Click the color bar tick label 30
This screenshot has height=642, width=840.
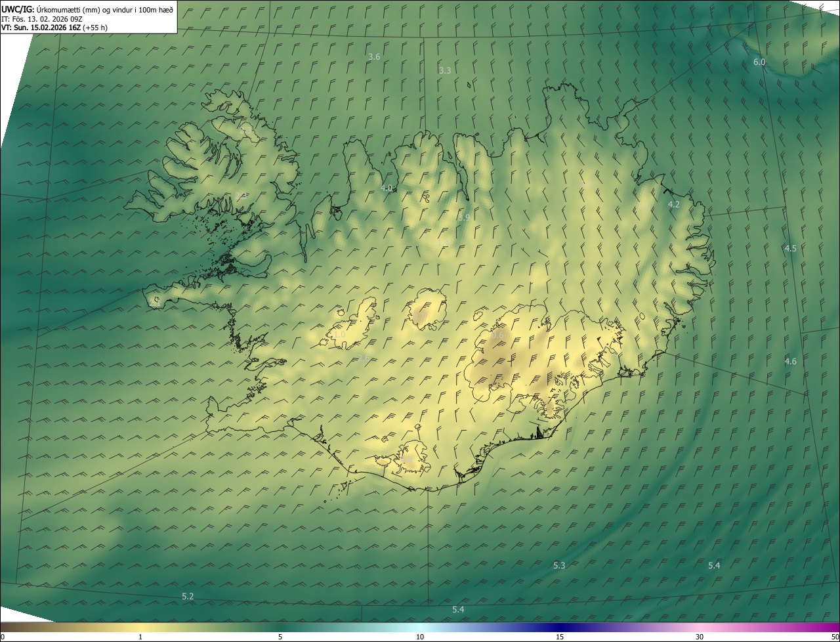700,637
